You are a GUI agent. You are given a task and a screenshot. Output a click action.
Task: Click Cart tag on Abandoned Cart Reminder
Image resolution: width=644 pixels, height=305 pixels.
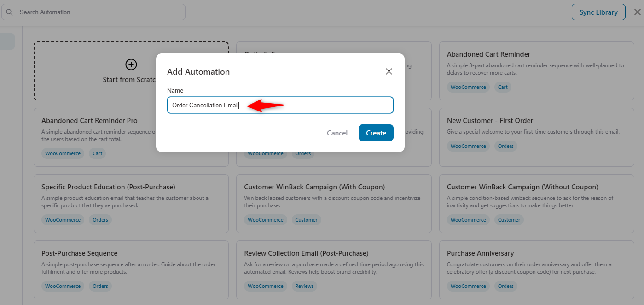pos(503,87)
